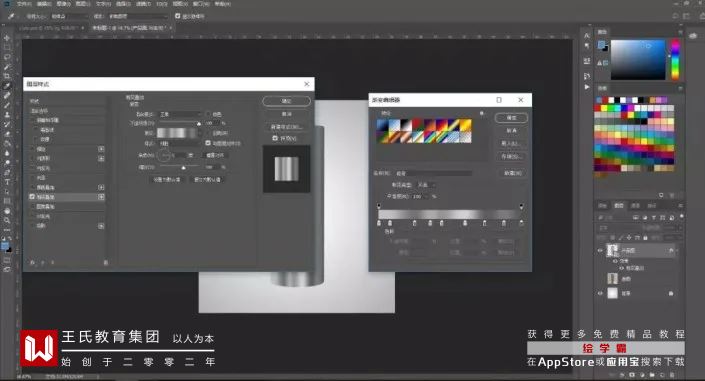Select the Blur tool
The image size is (705, 381).
(x=7, y=153)
